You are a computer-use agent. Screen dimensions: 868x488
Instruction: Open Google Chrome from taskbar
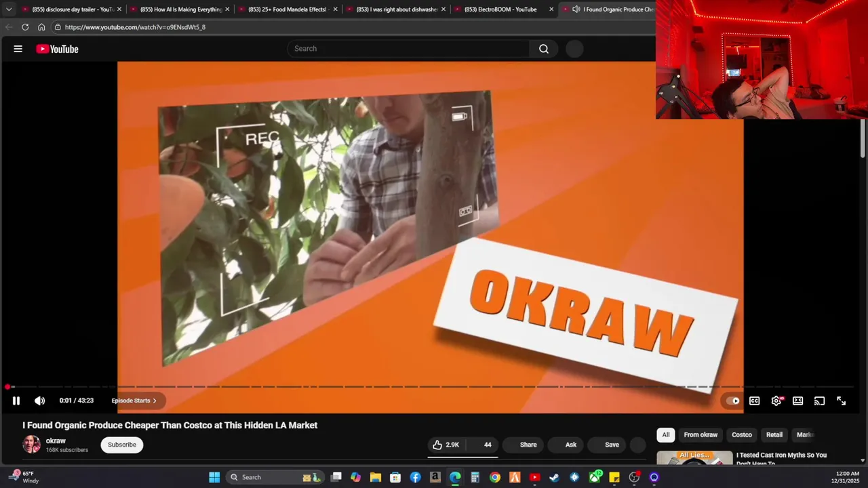click(495, 477)
